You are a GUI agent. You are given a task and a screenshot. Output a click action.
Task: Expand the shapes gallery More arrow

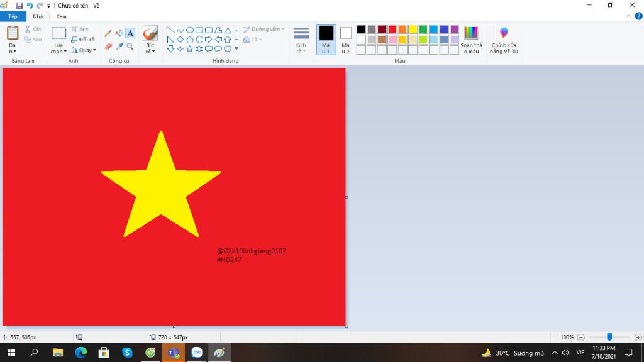pyautogui.click(x=236, y=49)
